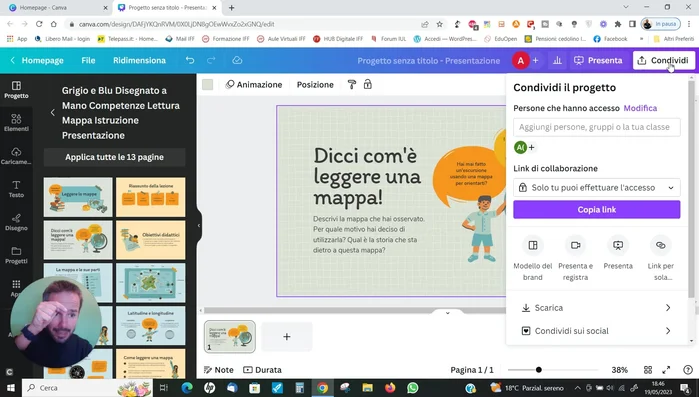Click the Copia link button
Image resolution: width=699 pixels, height=397 pixels.
pos(596,209)
